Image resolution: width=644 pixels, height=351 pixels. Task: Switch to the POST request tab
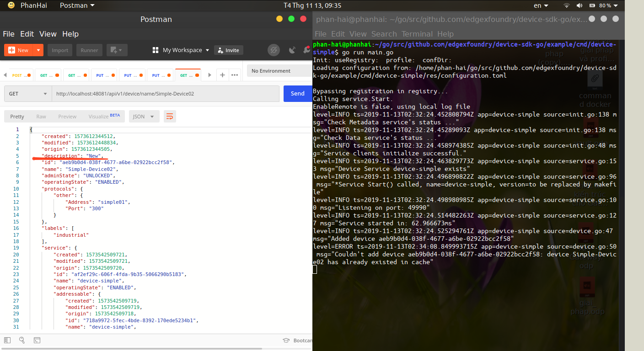point(21,75)
